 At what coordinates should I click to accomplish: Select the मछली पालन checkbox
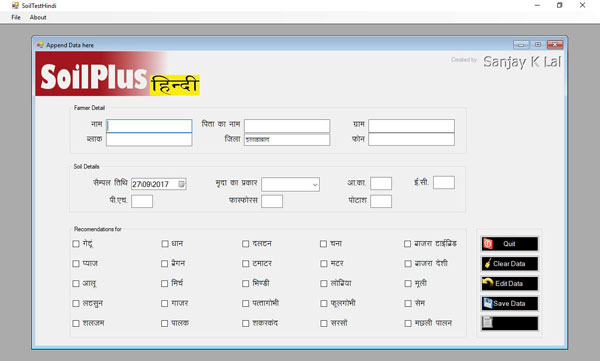408,323
